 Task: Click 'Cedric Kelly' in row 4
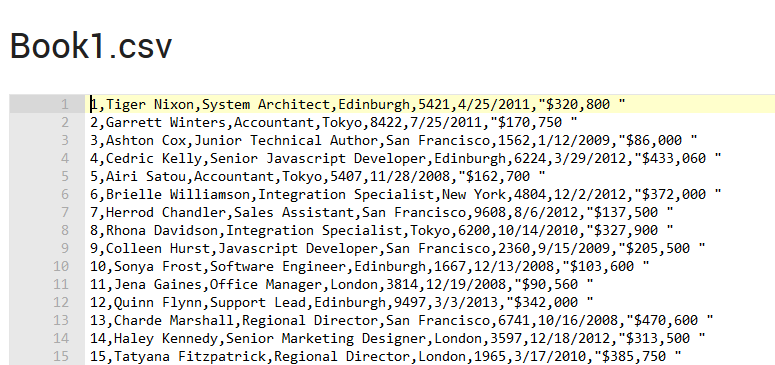(154, 158)
